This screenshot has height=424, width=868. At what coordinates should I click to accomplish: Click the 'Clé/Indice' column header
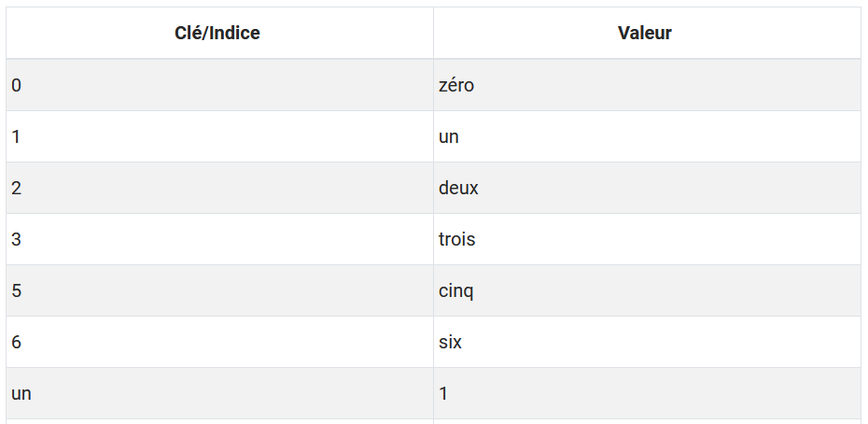217,34
